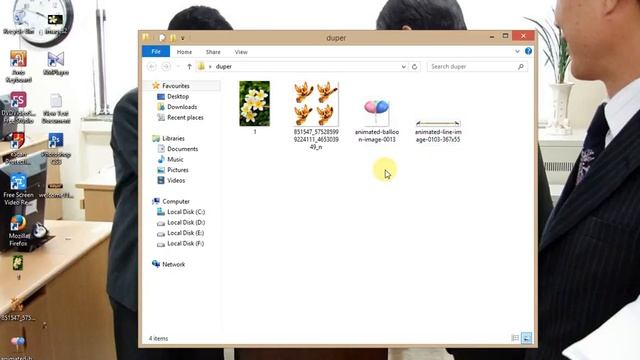Click the folder icon in the address bar
This screenshot has width=640, height=360.
click(201, 66)
